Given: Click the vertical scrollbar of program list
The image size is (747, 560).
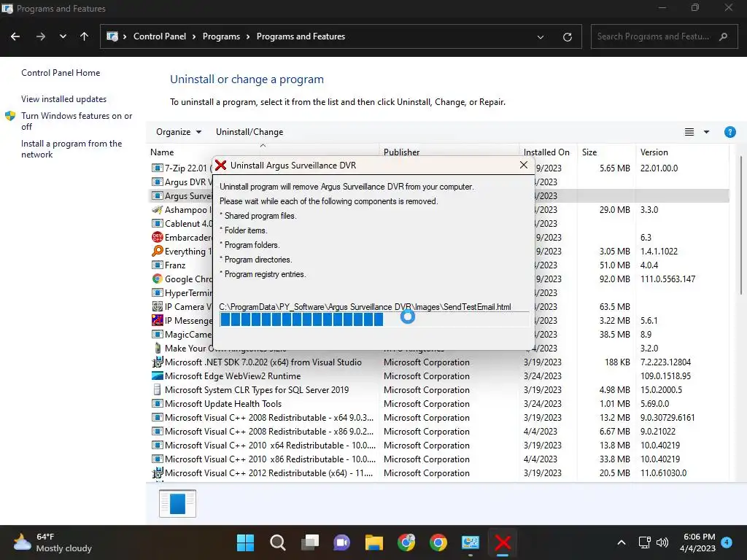Looking at the screenshot, I should [x=741, y=224].
